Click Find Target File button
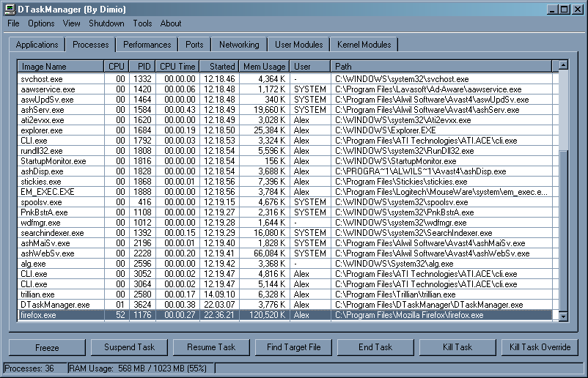The width and height of the screenshot is (588, 378). click(x=293, y=347)
